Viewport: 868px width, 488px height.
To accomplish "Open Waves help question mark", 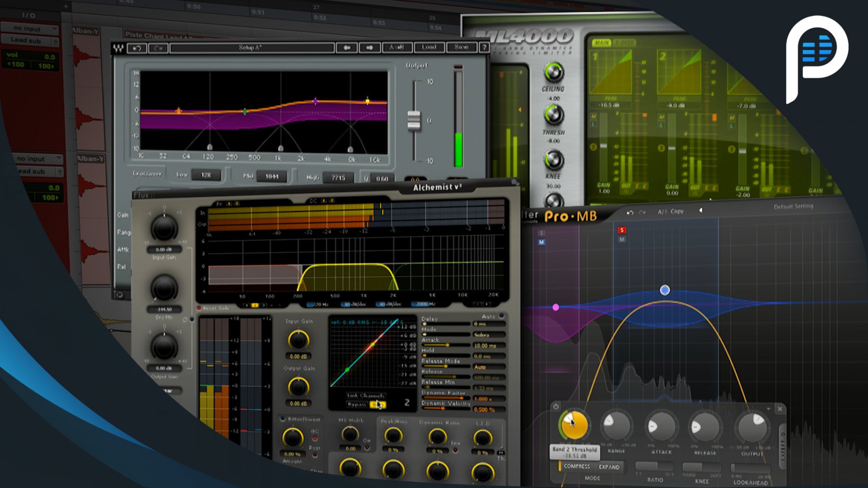I will tap(484, 47).
